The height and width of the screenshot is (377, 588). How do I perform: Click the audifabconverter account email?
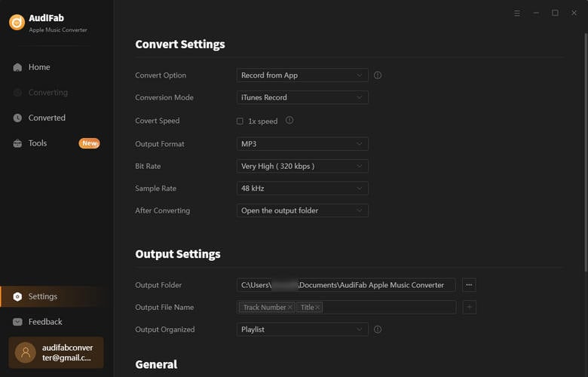pyautogui.click(x=67, y=353)
